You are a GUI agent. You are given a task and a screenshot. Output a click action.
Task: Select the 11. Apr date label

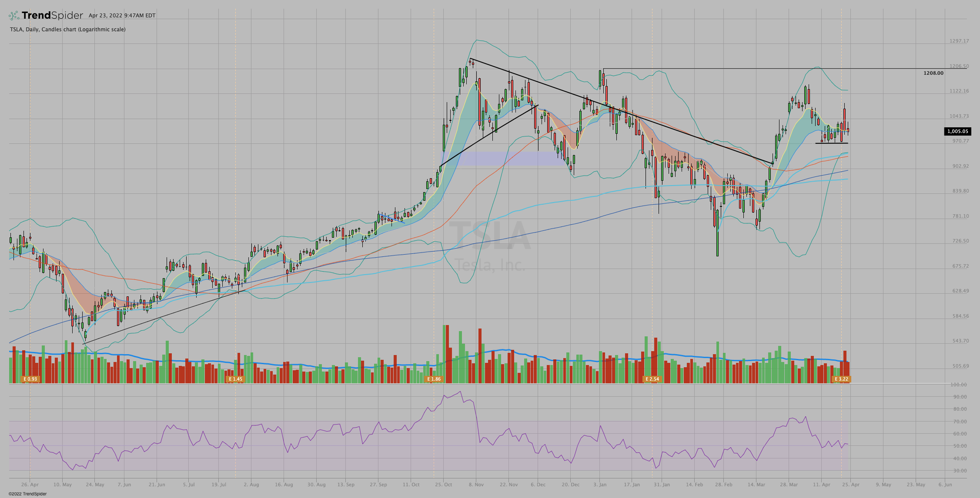click(x=822, y=485)
